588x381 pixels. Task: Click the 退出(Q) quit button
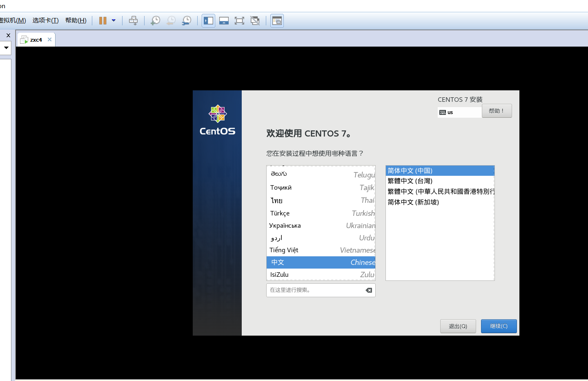458,326
